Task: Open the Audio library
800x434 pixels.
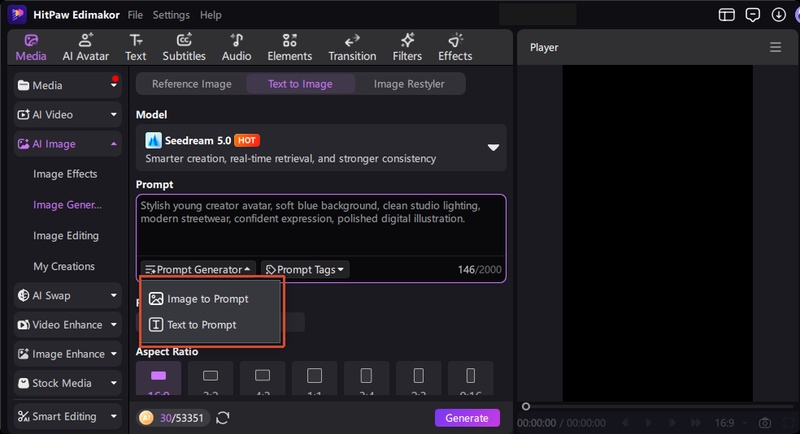Action: 236,47
